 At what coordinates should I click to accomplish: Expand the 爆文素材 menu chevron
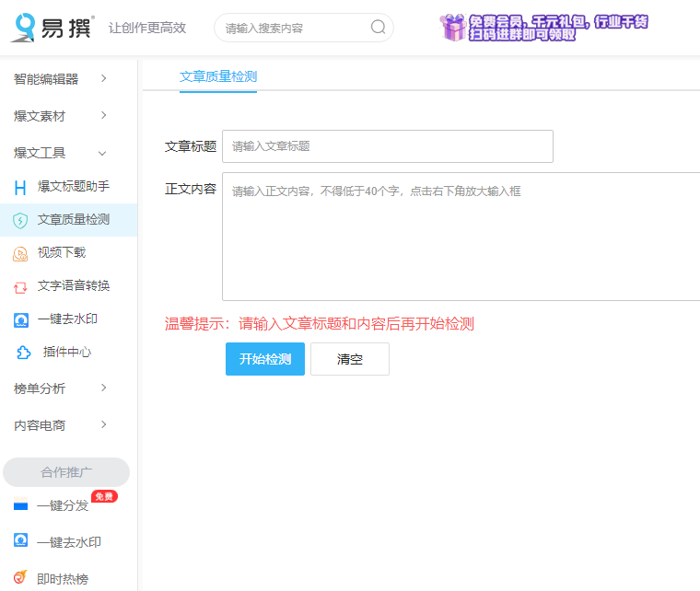(x=103, y=115)
